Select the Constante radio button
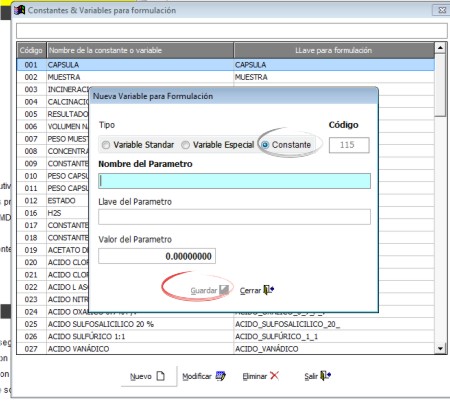The height and width of the screenshot is (402, 450). [x=265, y=145]
